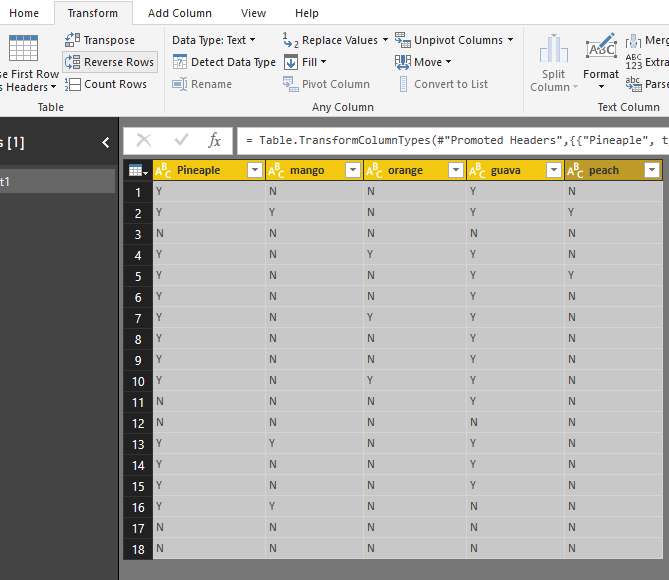The image size is (669, 580).
Task: Select row number 7
Action: pos(138,318)
